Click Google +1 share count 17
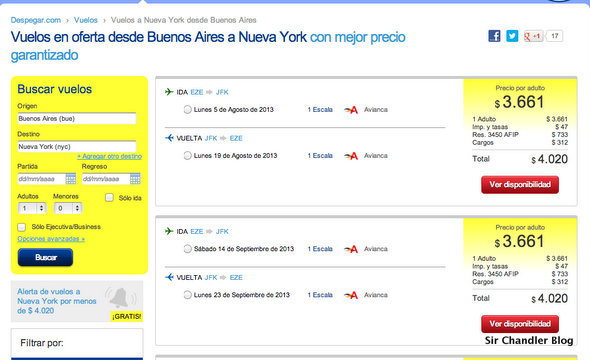590x360 pixels. 555,36
